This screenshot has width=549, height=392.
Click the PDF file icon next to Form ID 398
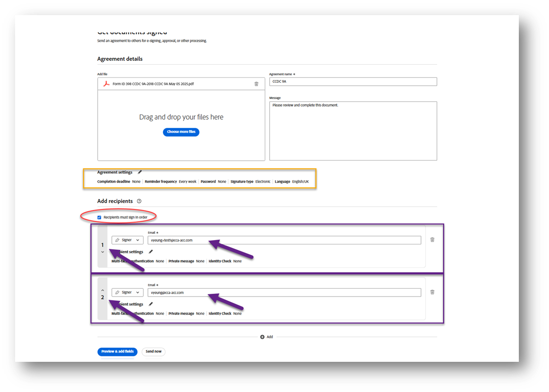(106, 83)
